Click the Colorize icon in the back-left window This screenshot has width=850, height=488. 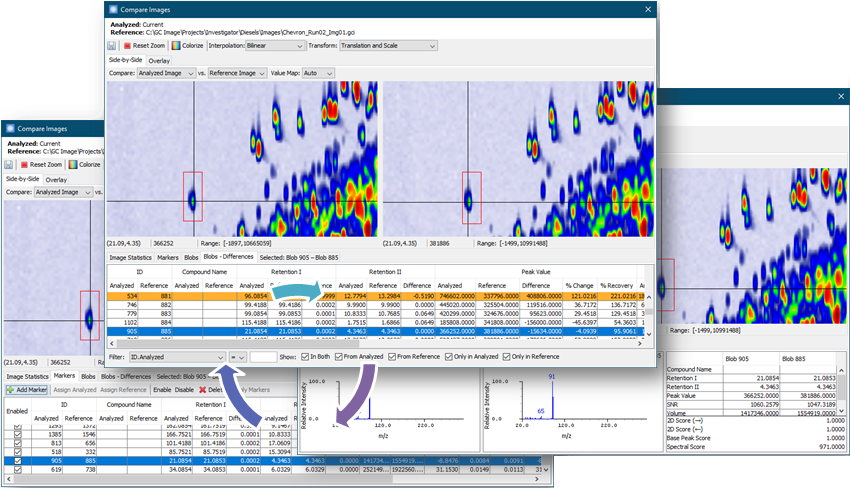[72, 164]
